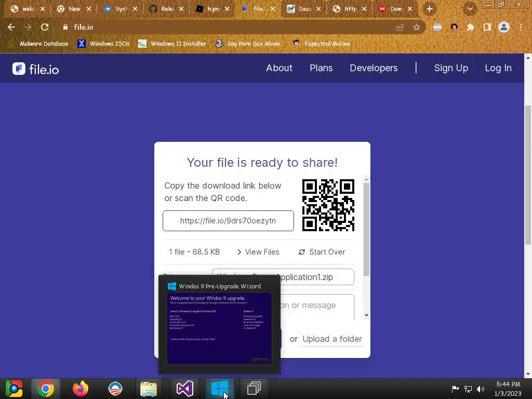Open File Explorer from taskbar
Screen dimensions: 532x399
(149, 389)
